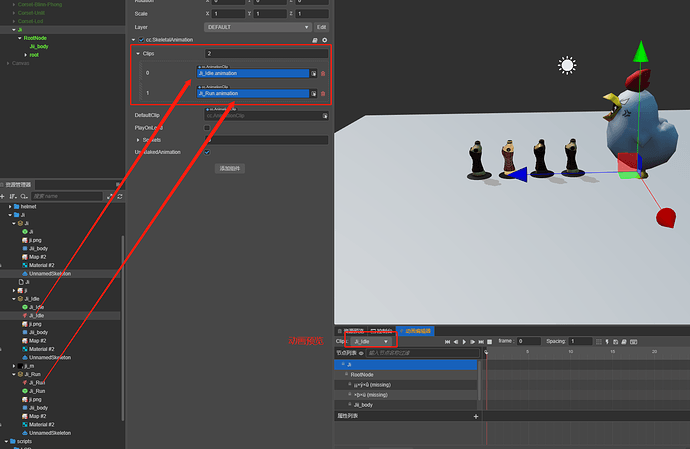Collapse the Clips array section
The image size is (690, 449).
[138, 54]
